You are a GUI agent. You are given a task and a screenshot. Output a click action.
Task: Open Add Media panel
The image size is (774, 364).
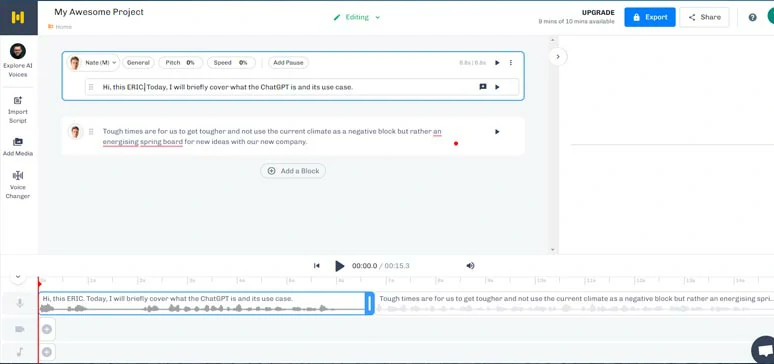point(18,147)
